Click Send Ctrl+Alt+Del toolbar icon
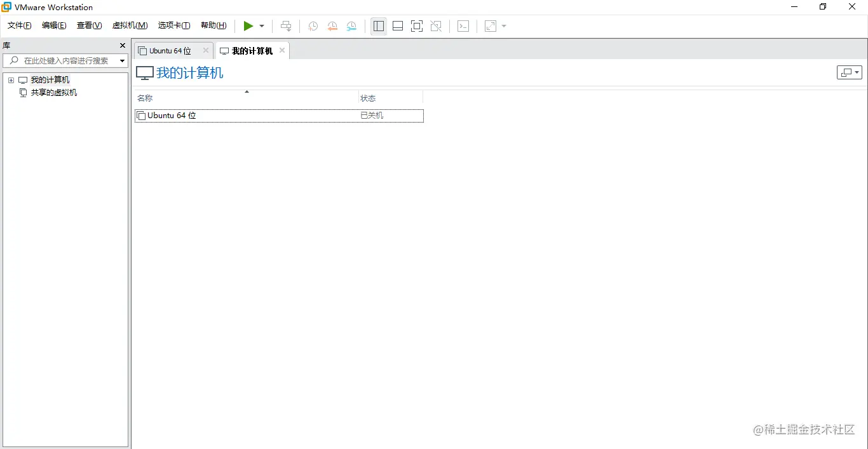Screen dimensions: 868x449 286,26
